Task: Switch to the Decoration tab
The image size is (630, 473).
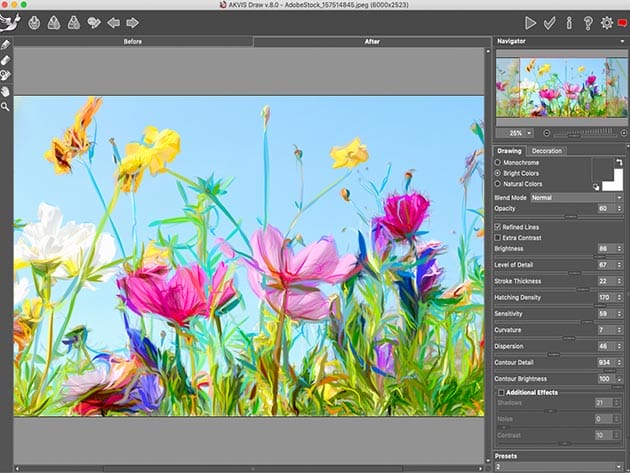Action: pos(547,150)
